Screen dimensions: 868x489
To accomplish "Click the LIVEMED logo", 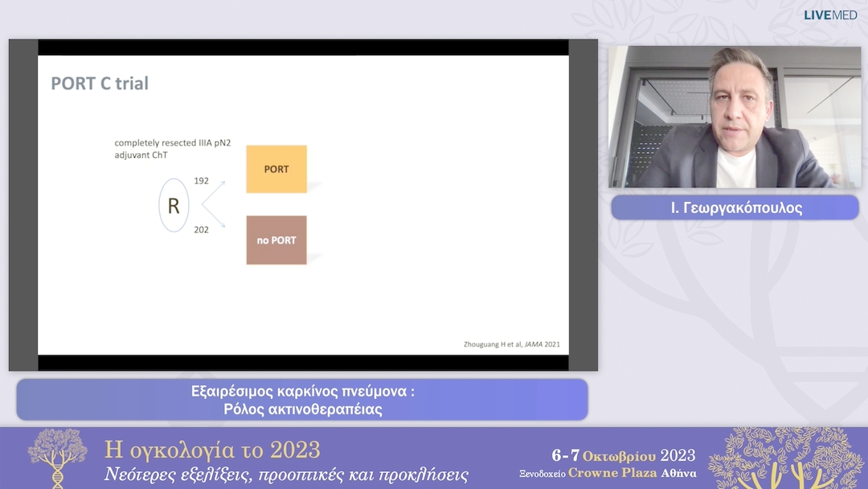I will (x=829, y=14).
